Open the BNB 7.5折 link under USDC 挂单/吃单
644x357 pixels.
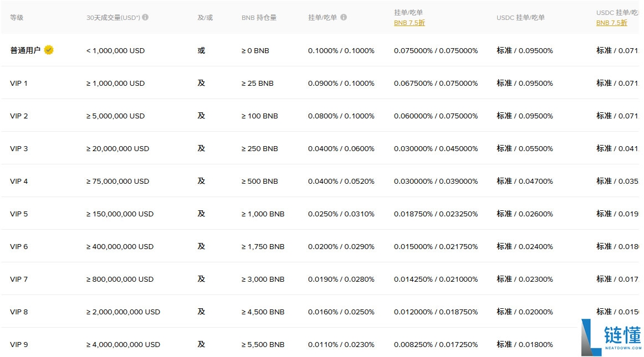(x=611, y=23)
